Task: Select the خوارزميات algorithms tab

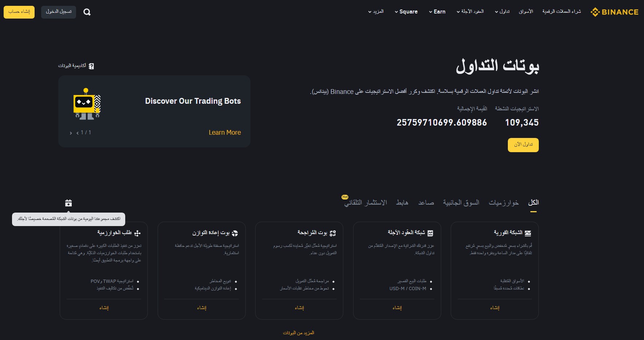Action: click(503, 203)
